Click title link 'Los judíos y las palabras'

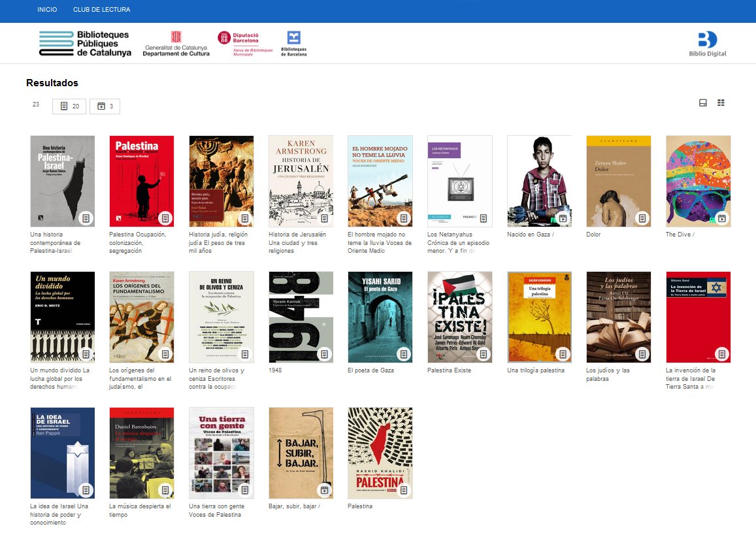pyautogui.click(x=608, y=374)
